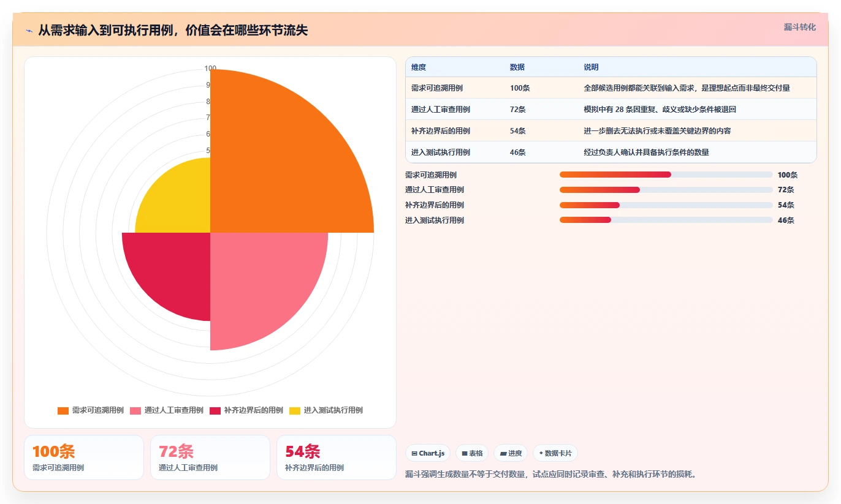Click progress value 46条 at bar end
Screen dimensions: 841x504
pyautogui.click(x=786, y=220)
